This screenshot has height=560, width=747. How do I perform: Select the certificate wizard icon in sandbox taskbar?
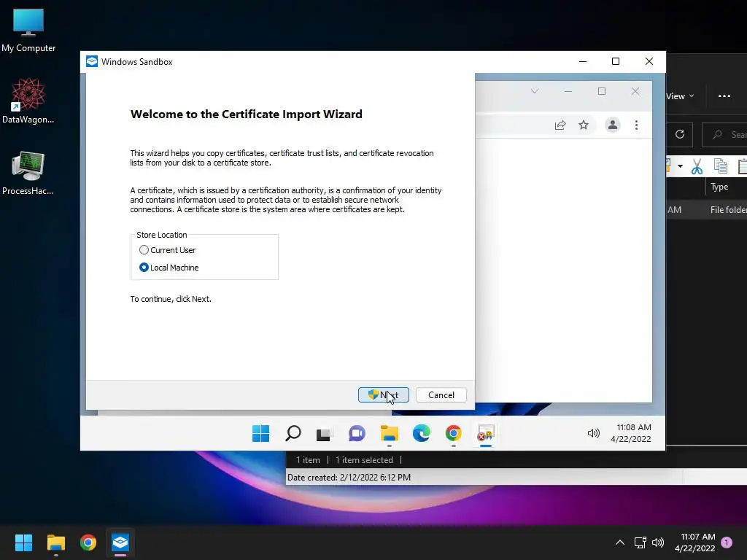(486, 433)
